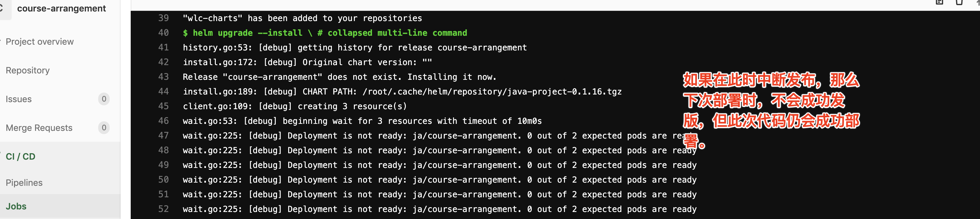
Task: Open Merge Requests in the sidebar
Action: point(39,128)
